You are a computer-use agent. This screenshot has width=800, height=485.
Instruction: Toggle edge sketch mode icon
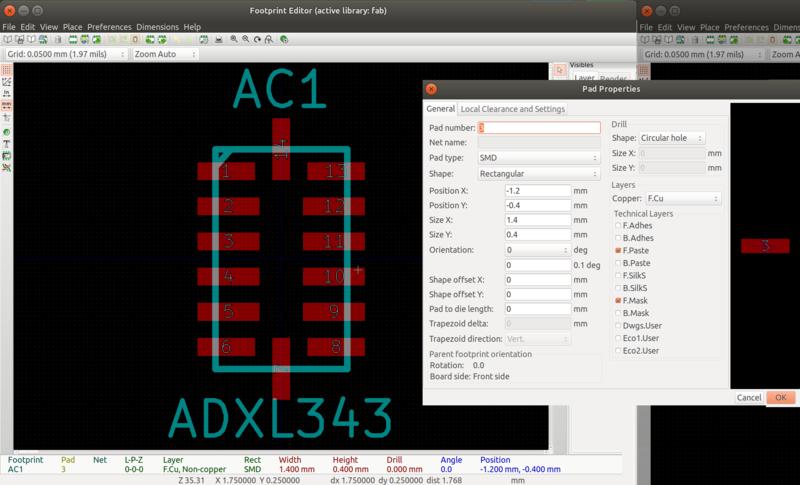(x=6, y=156)
